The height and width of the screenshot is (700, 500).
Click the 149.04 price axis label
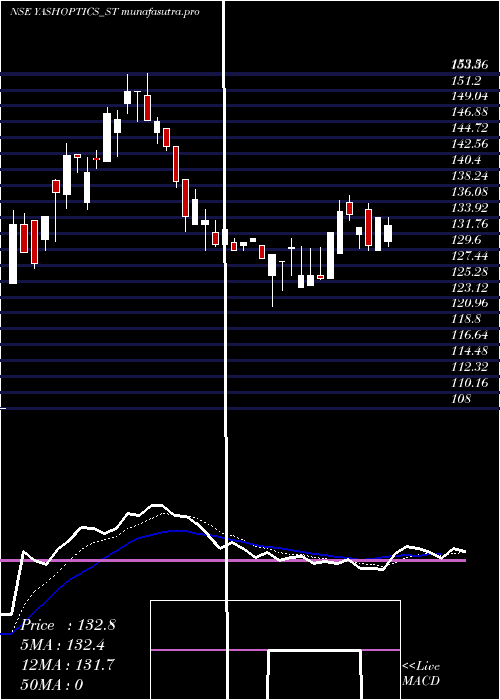coord(469,96)
